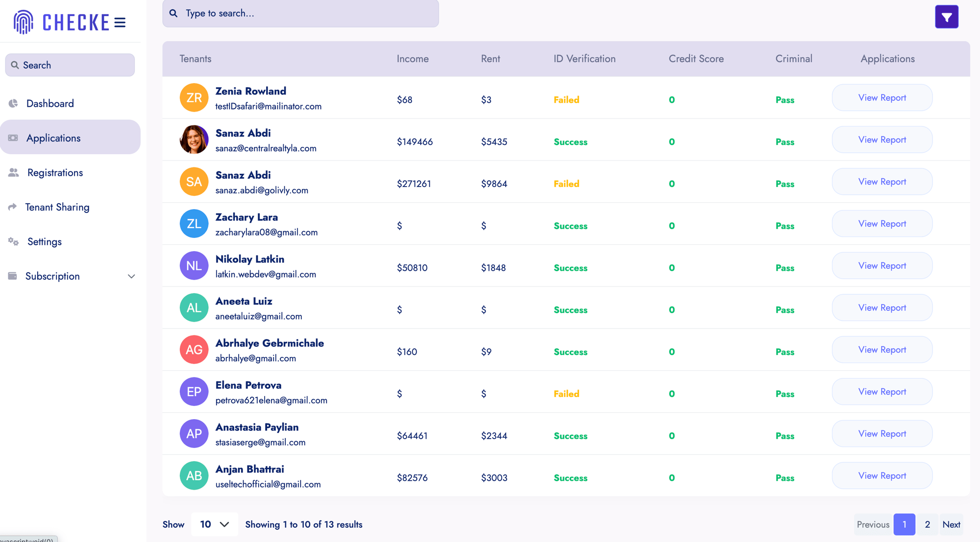The width and height of the screenshot is (980, 542).
Task: Click Elena Petrova's EP avatar
Action: (x=194, y=392)
